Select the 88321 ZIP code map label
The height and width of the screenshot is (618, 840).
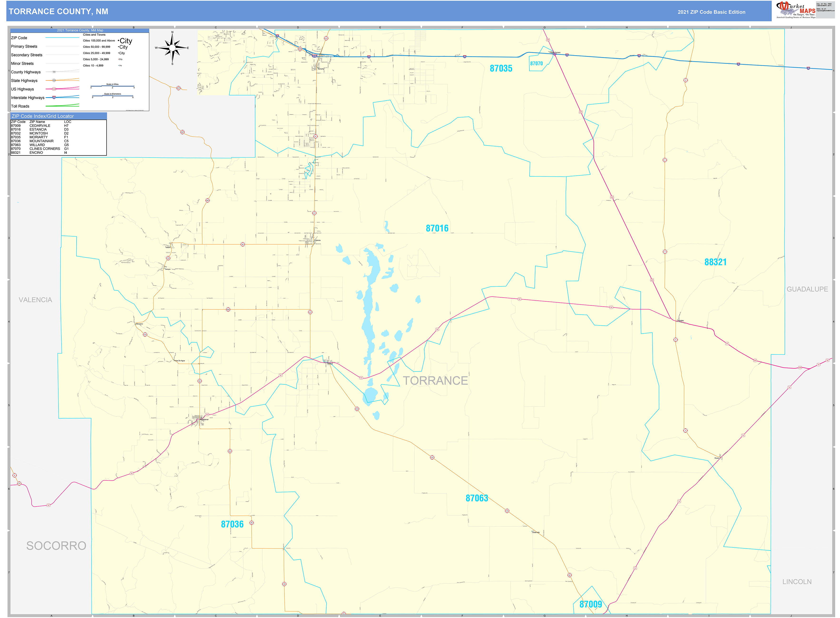(x=715, y=262)
